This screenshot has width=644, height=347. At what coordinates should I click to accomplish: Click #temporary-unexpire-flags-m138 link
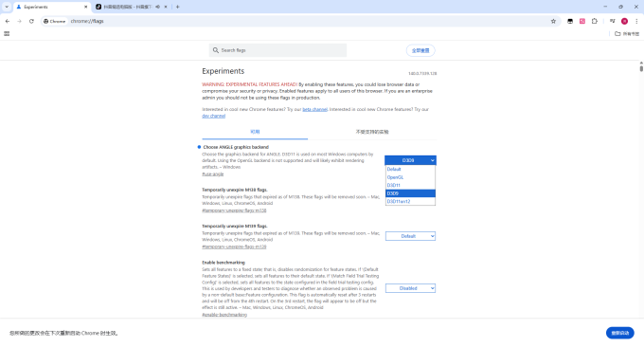click(x=234, y=210)
